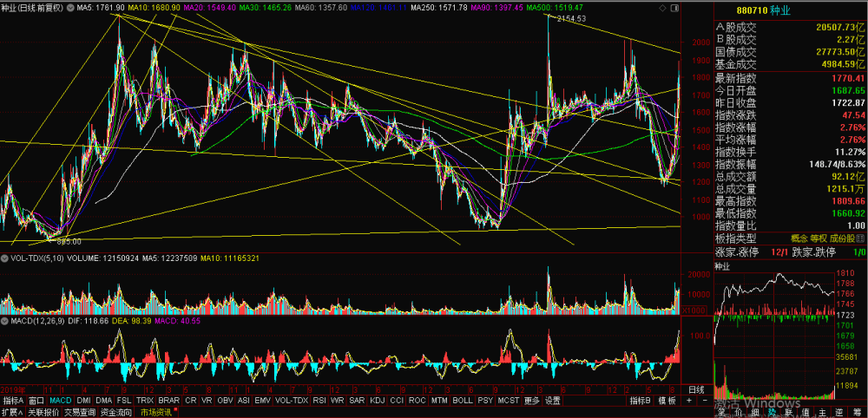Zoom in chart with the + button
The image size is (868, 418).
coord(688,401)
